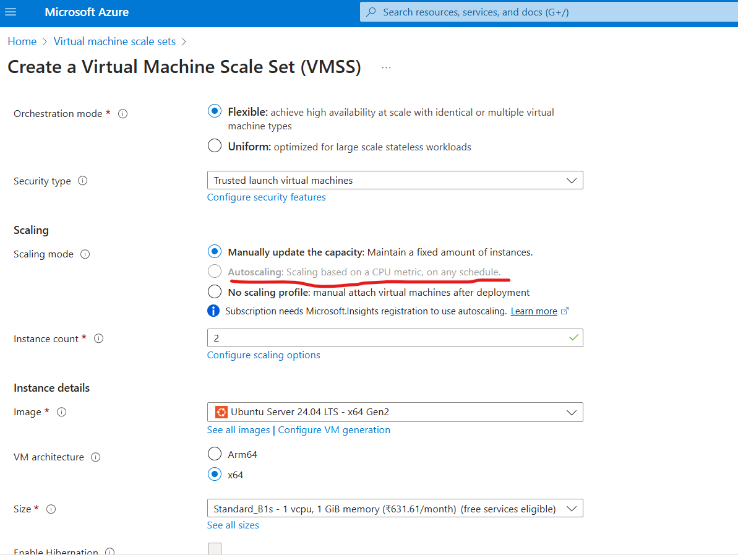The image size is (738, 560).
Task: Go to Virtual machine scale sets breadcrumb
Action: 114,41
